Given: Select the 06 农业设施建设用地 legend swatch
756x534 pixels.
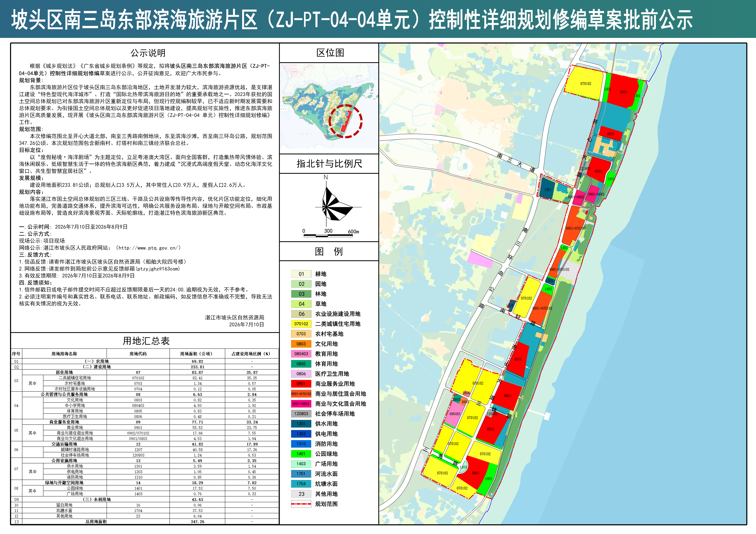Looking at the screenshot, I should click(301, 314).
